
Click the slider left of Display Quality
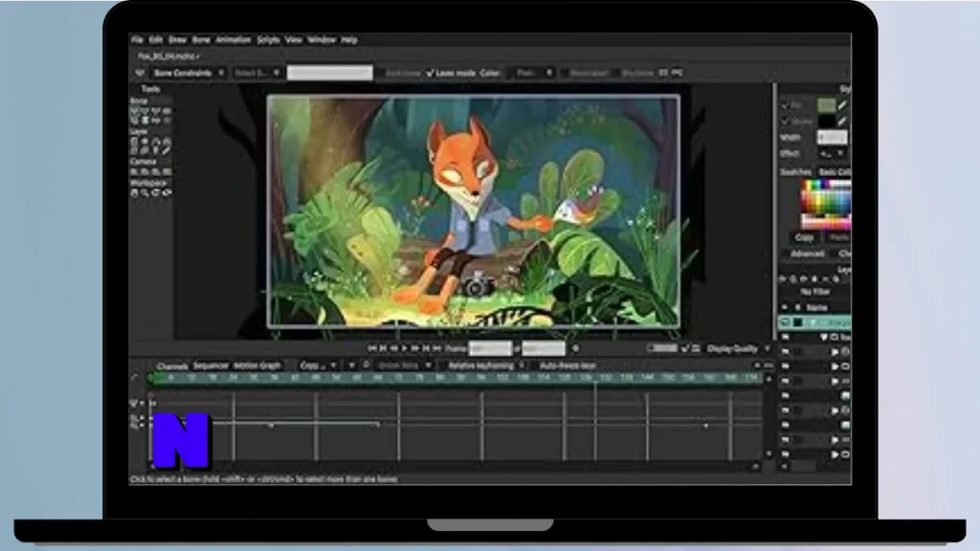click(662, 348)
